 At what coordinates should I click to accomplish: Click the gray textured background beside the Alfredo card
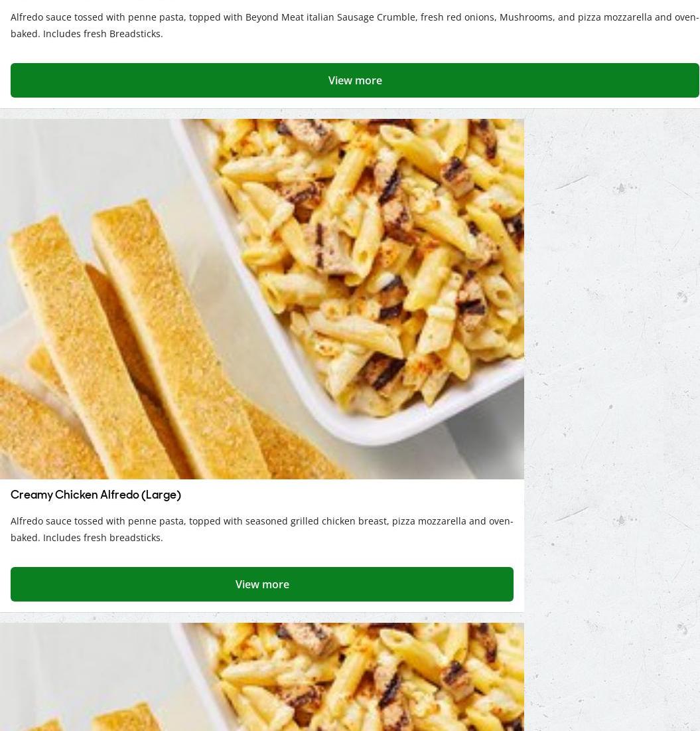[612, 364]
